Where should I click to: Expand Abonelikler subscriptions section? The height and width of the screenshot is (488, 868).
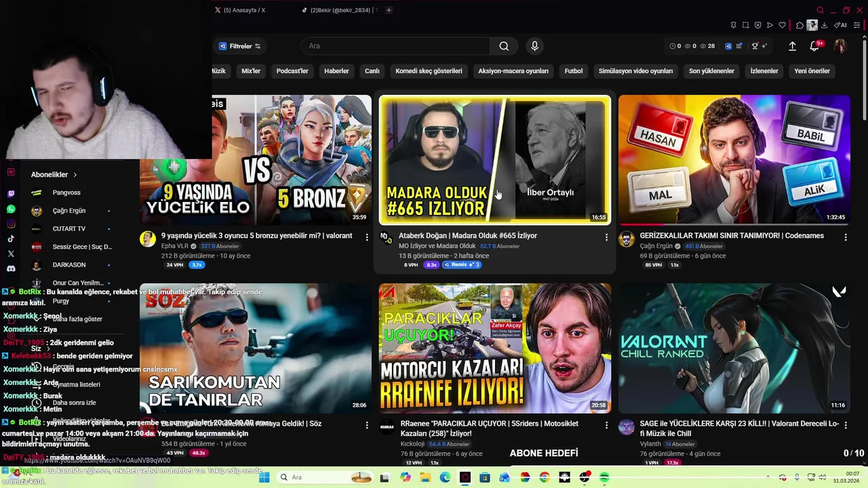pyautogui.click(x=54, y=175)
